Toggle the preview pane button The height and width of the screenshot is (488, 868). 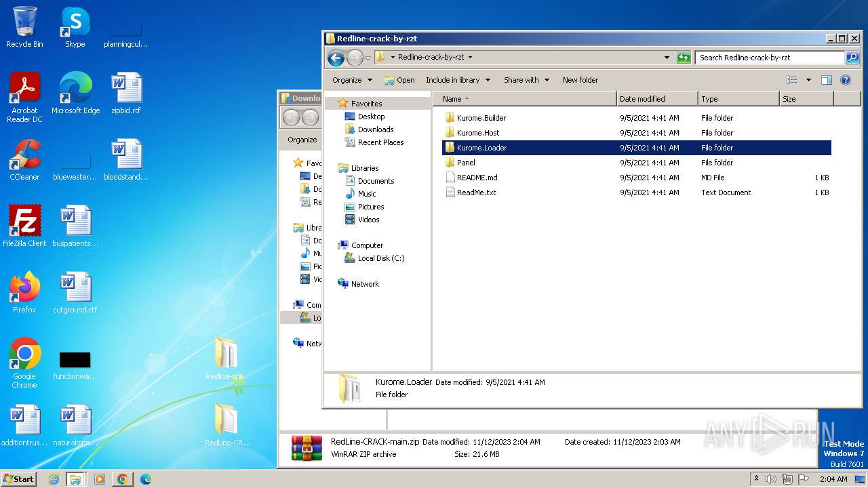pos(826,80)
